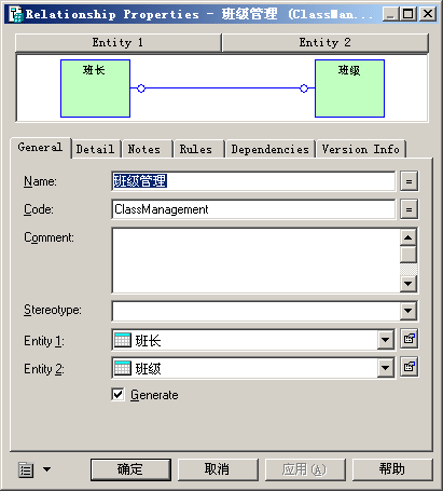Switch to the Dependencies tab
444x492 pixels.
[270, 149]
